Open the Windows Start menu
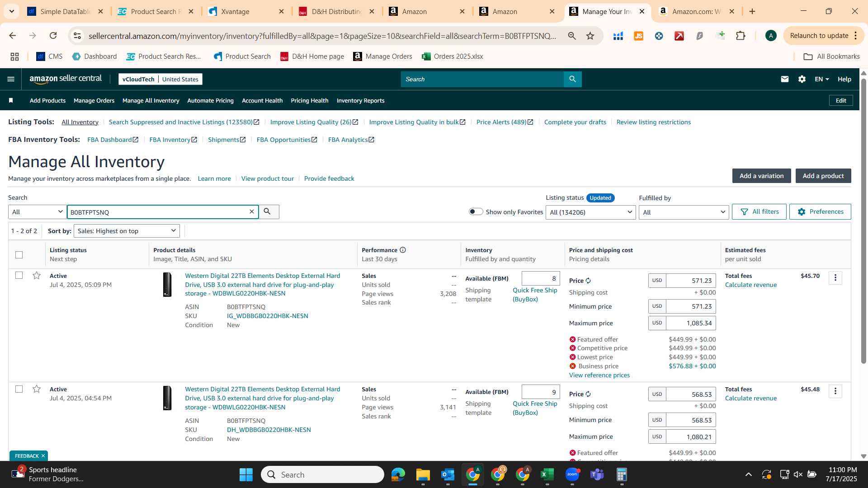Viewport: 868px width, 488px height. 246,474
